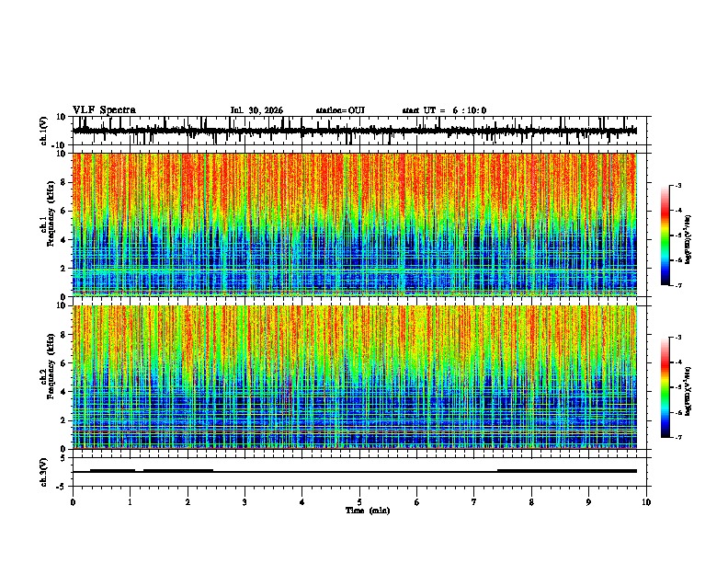Click the ch.3 voltage trace panel
The height and width of the screenshot is (563, 728).
[x=358, y=472]
